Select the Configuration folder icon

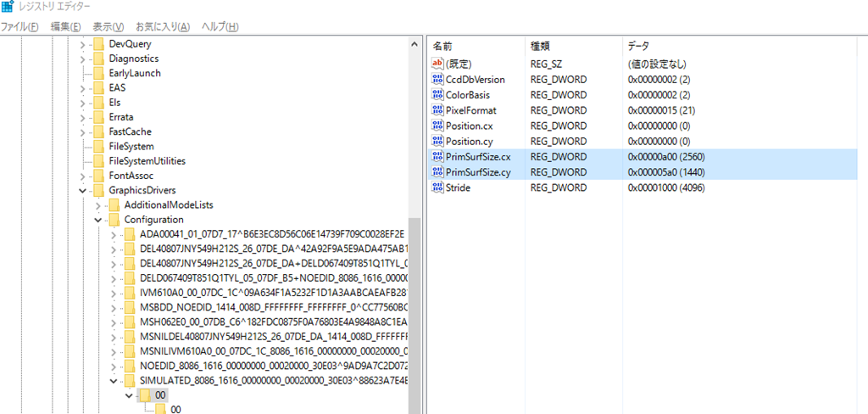point(114,220)
